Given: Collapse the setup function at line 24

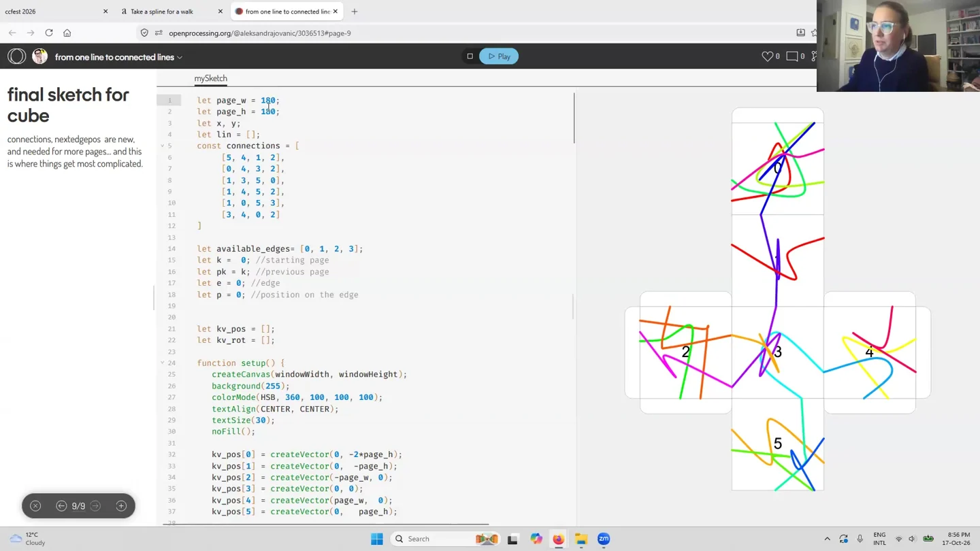Looking at the screenshot, I should pyautogui.click(x=163, y=363).
